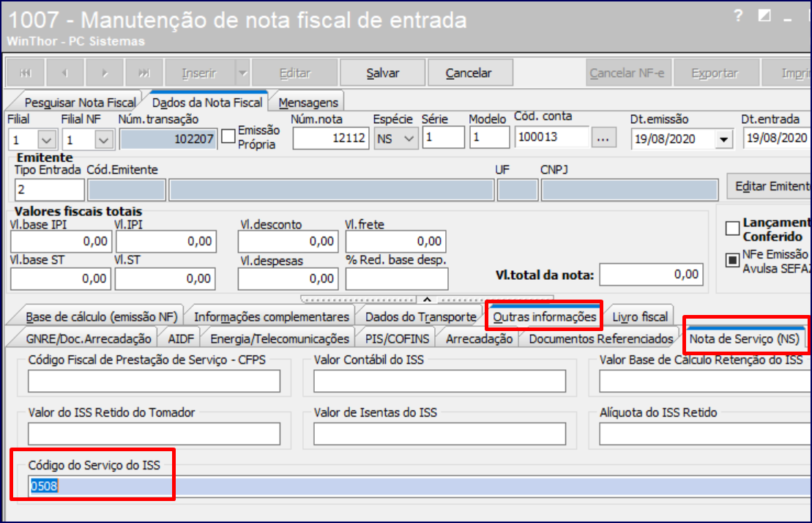Open Documentos Referenciados tab
This screenshot has height=523, width=812.
pos(600,338)
